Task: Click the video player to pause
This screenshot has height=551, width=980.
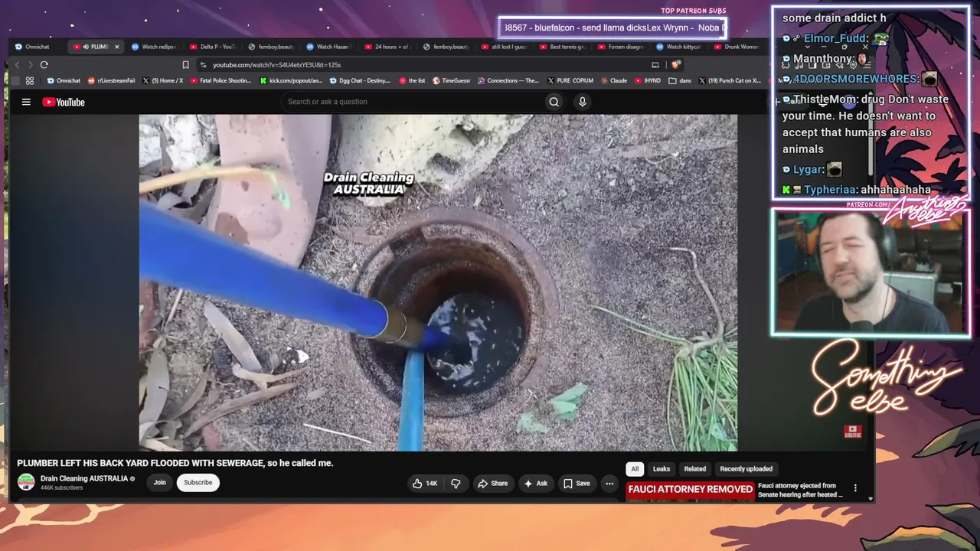Action: click(438, 282)
